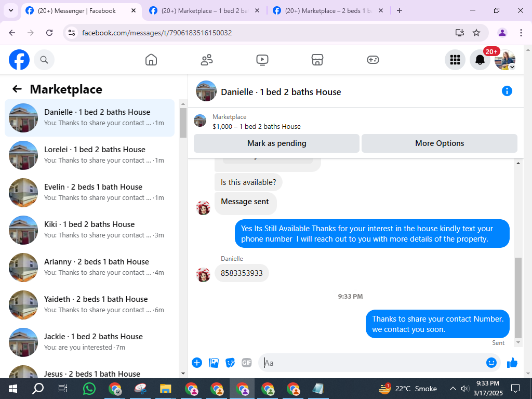The height and width of the screenshot is (399, 532).
Task: Open the Windows notification center icon
Action: coord(515,389)
